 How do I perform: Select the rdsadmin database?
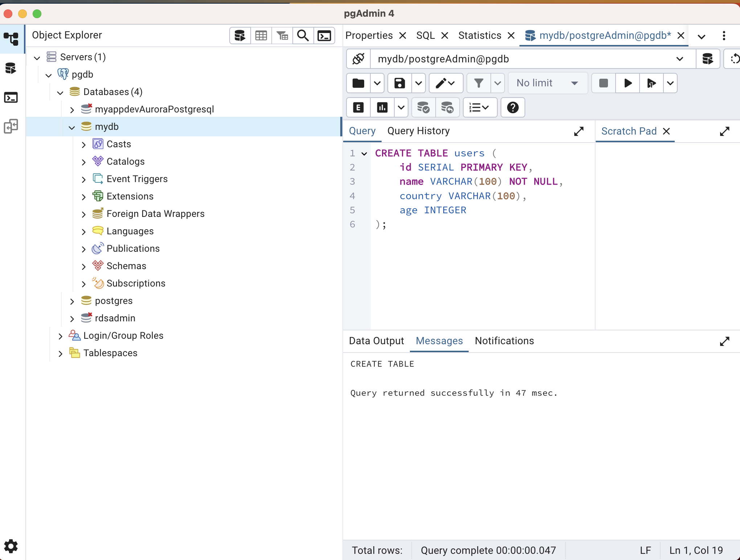(115, 318)
